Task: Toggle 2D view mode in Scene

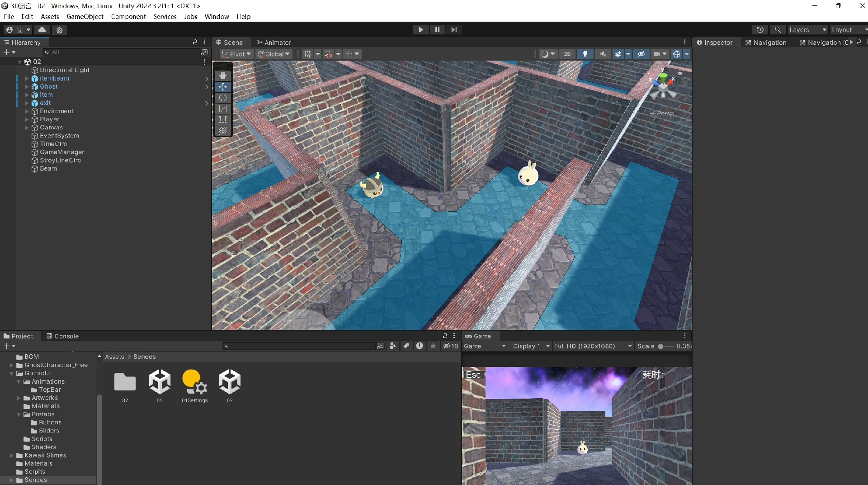Action: point(567,54)
